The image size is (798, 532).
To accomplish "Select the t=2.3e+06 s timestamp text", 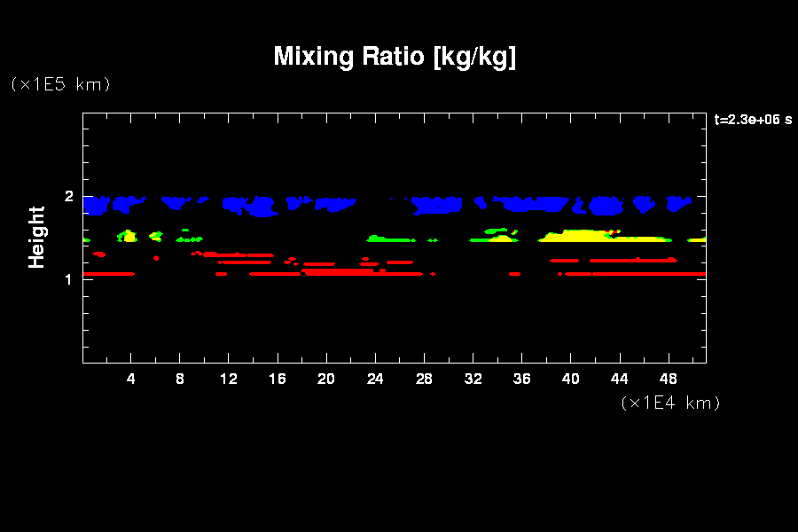I will pos(753,120).
